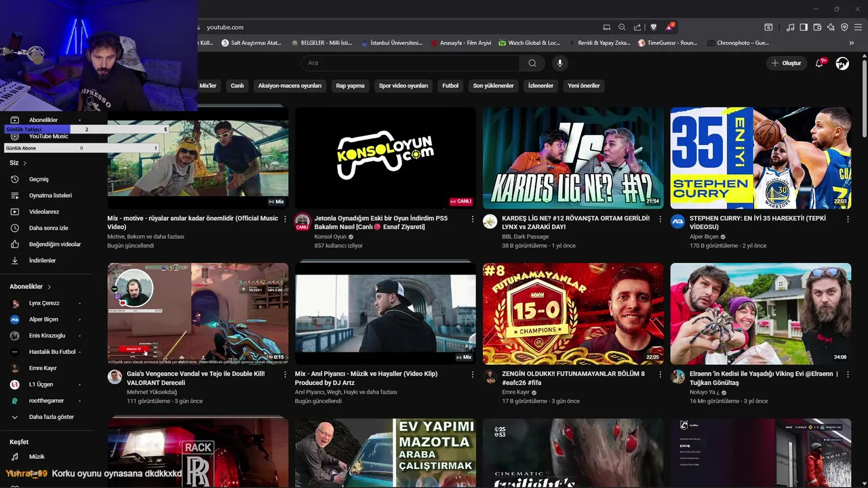Open the Leo AI sparkle icon
Image resolution: width=868 pixels, height=488 pixels.
(831, 27)
